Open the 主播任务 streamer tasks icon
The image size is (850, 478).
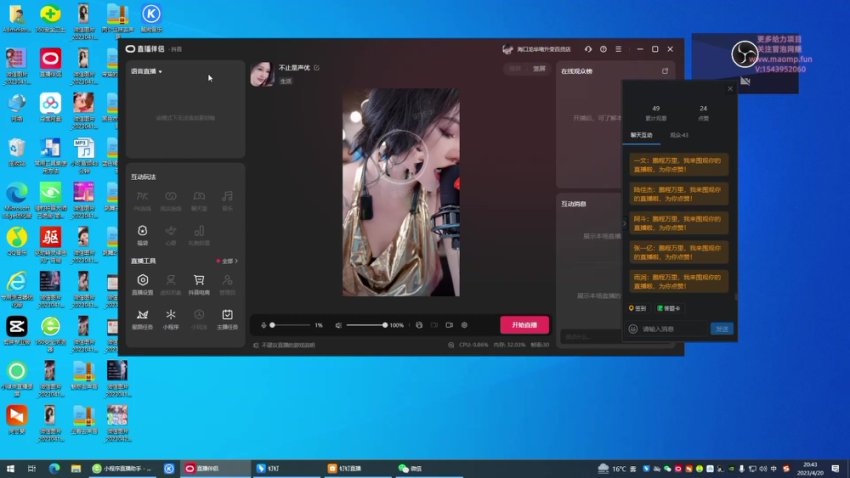pos(227,318)
